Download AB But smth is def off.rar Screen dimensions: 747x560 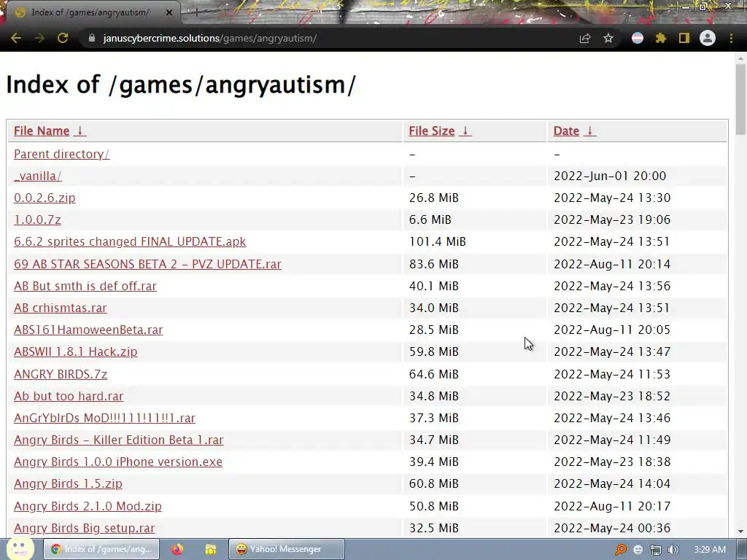click(85, 286)
